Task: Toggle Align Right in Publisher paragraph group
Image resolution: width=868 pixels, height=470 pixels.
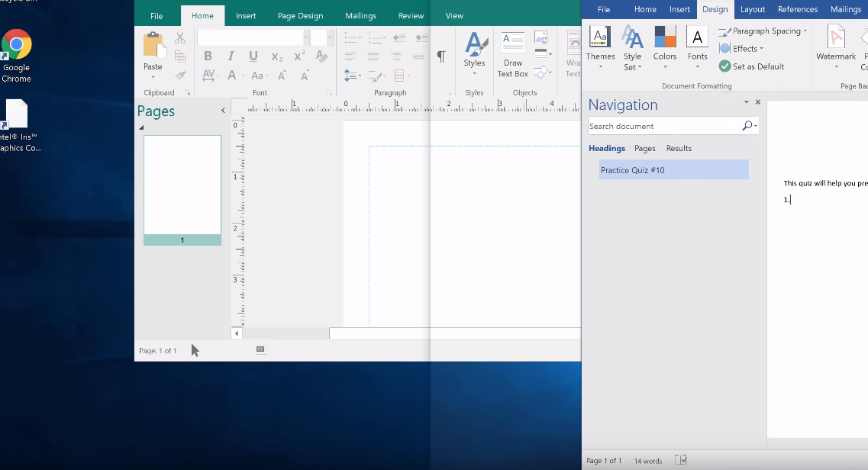Action: (395, 56)
